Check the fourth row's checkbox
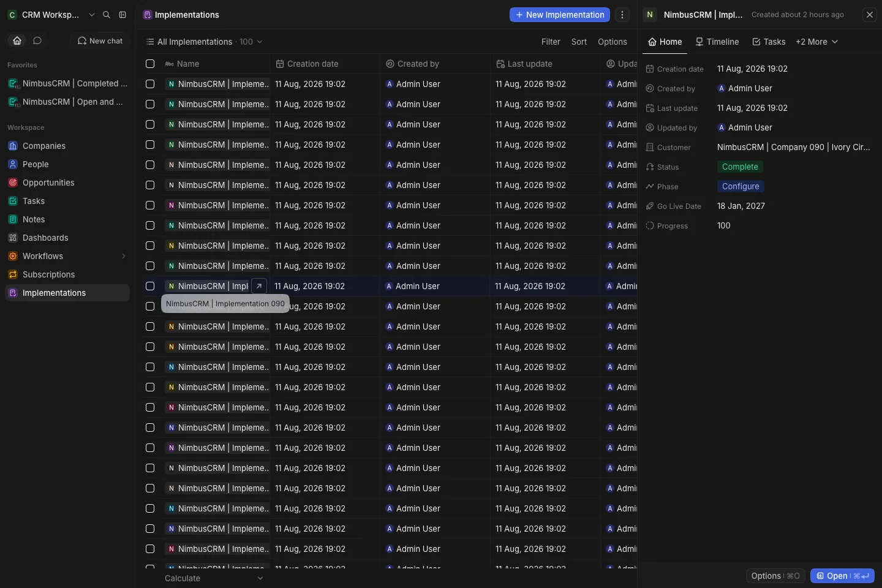 click(150, 145)
